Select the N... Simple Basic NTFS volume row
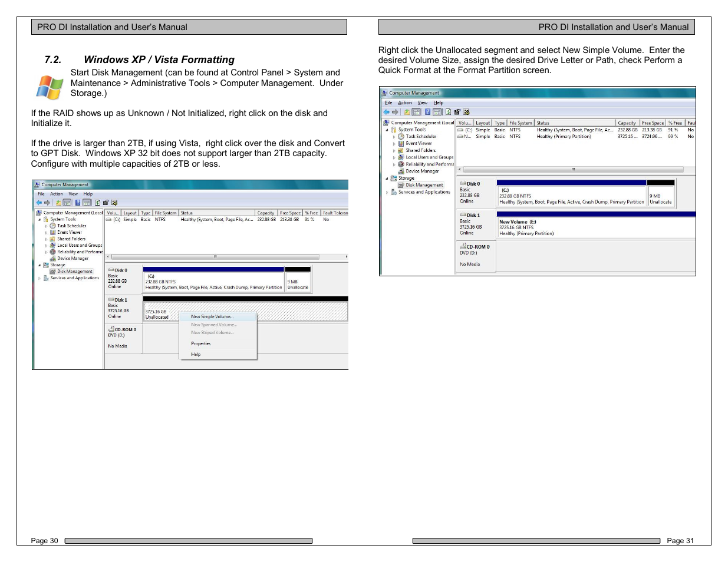 coord(575,137)
